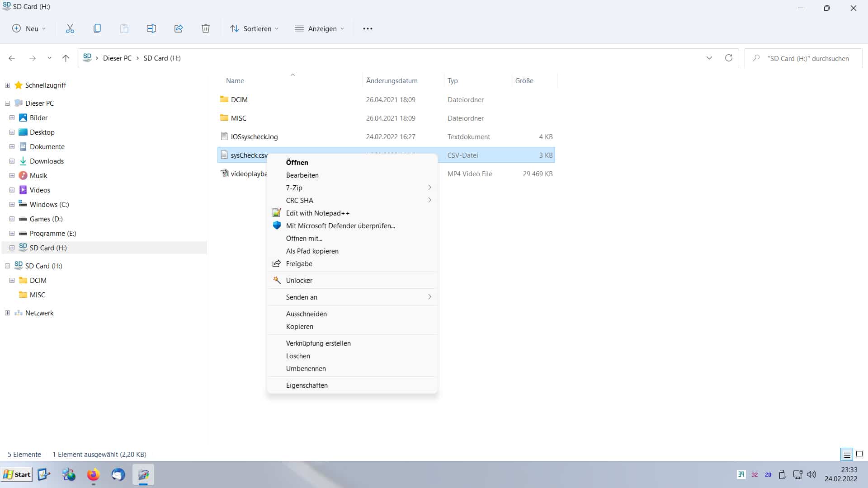Click the Cut (scissors) toolbar icon
This screenshot has width=868, height=488.
(x=70, y=28)
